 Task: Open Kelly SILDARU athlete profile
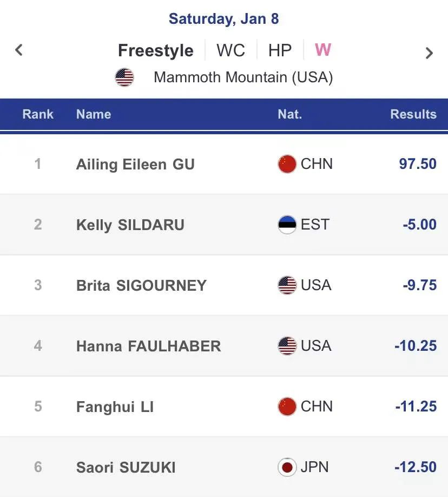pyautogui.click(x=130, y=225)
